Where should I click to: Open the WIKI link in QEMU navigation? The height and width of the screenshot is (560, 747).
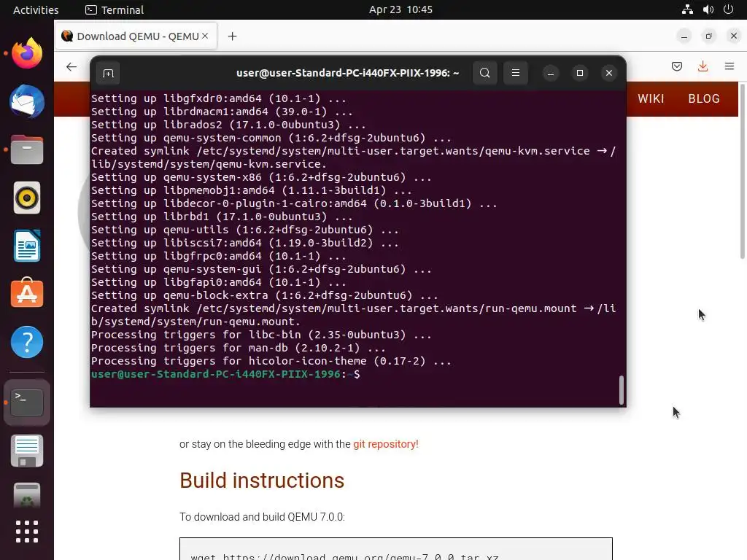tap(651, 98)
